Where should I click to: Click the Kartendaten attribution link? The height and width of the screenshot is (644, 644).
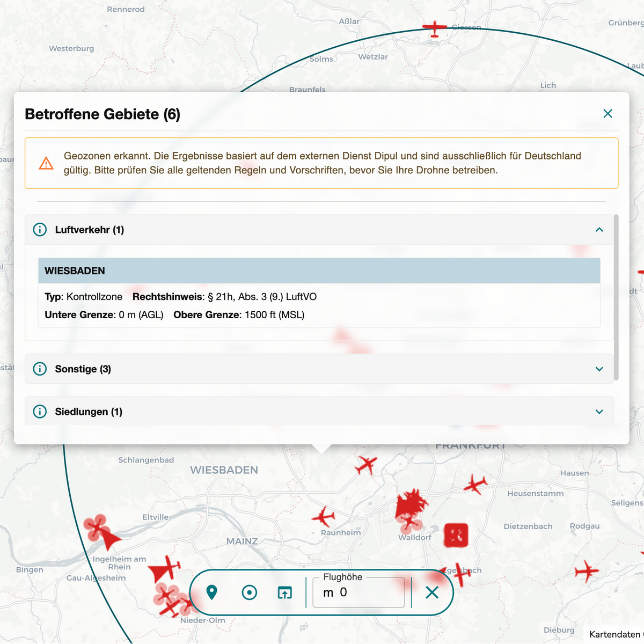click(616, 634)
